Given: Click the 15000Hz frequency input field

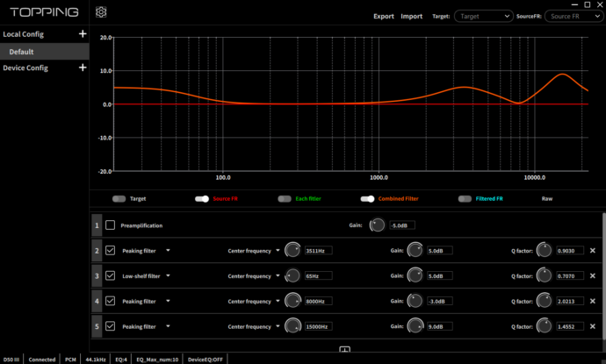Looking at the screenshot, I should point(318,326).
